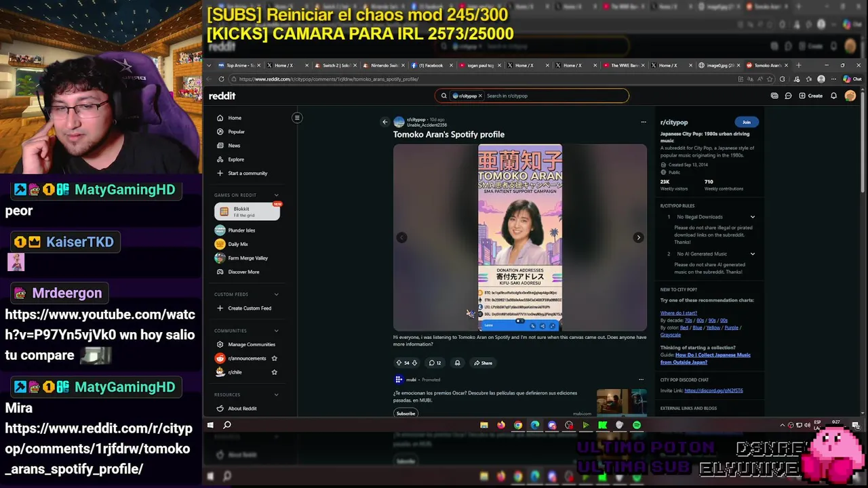Share the Tomoko Aran post
The width and height of the screenshot is (868, 488).
pos(483,363)
